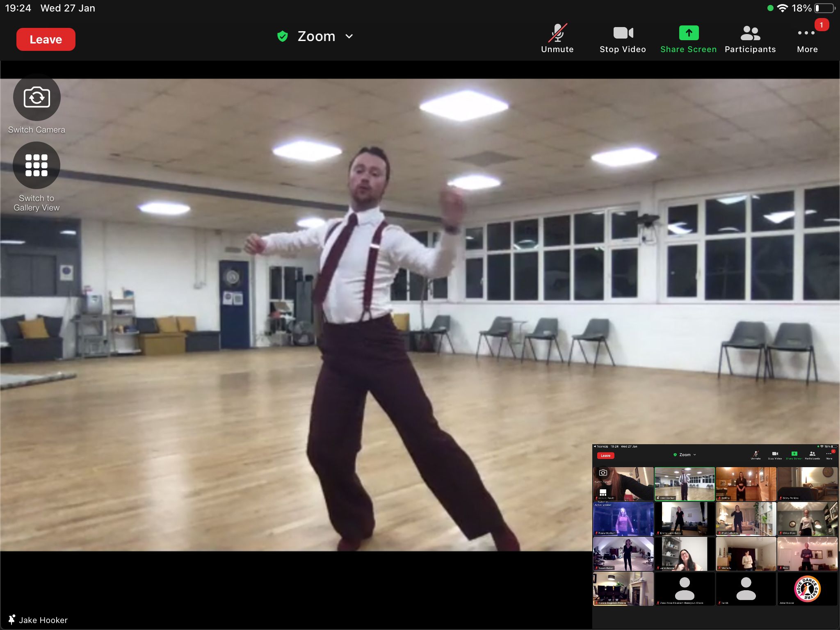The width and height of the screenshot is (840, 630).
Task: Tap the green security shield beside Zoom
Action: pyautogui.click(x=283, y=36)
